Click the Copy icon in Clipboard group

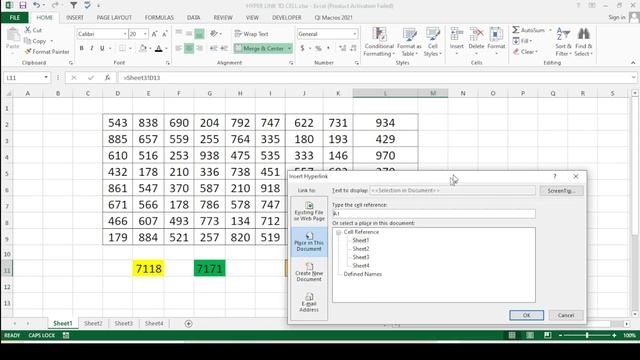click(28, 41)
